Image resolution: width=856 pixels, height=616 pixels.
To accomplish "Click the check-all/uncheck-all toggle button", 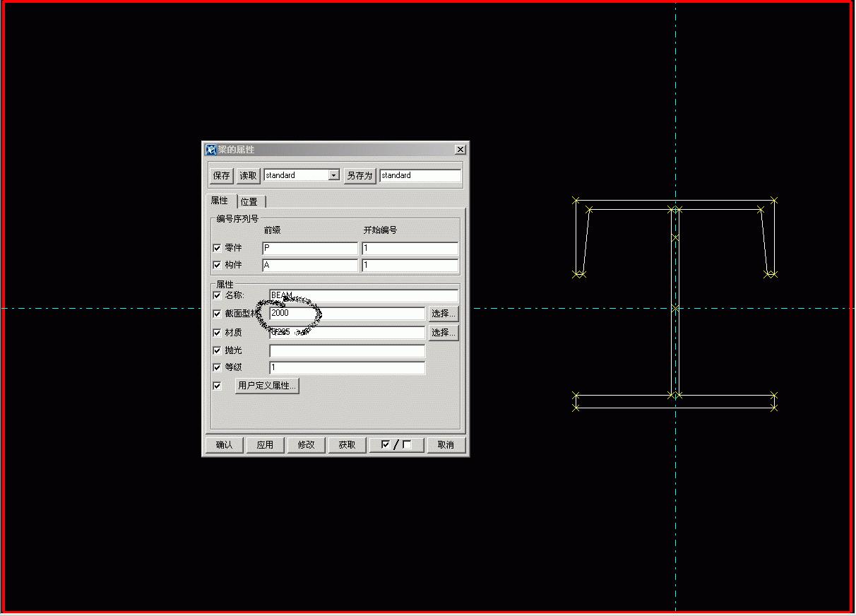I will coord(396,445).
